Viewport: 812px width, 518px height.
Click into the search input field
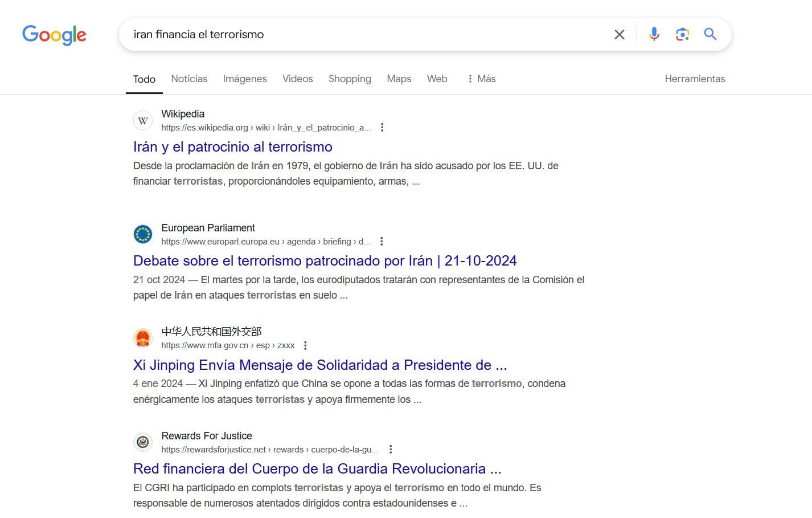[364, 34]
